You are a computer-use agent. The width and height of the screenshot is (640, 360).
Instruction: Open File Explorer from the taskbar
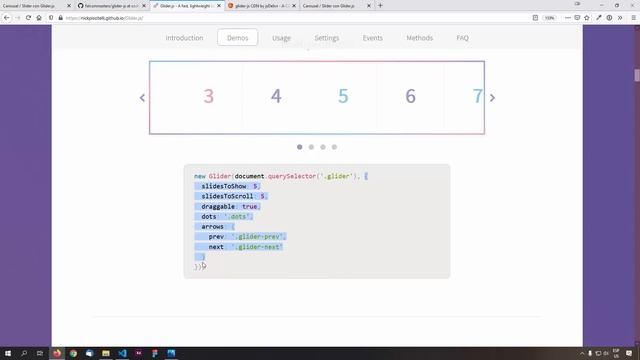[x=106, y=353]
